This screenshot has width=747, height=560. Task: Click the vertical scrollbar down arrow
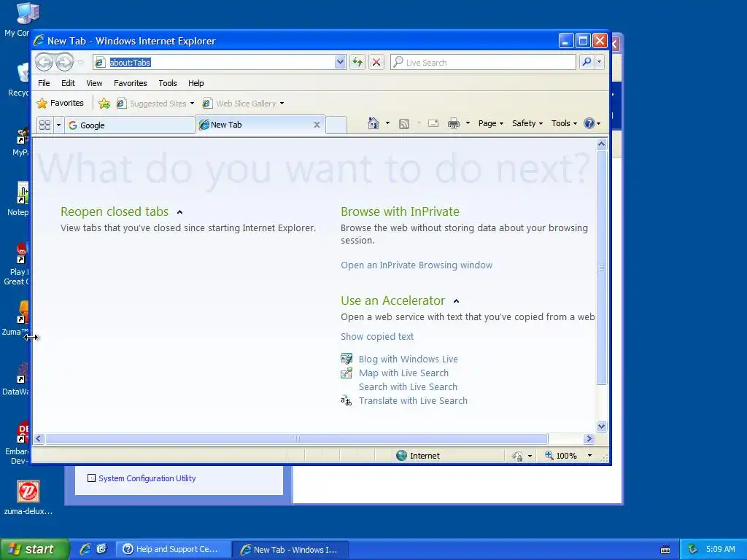tap(601, 426)
